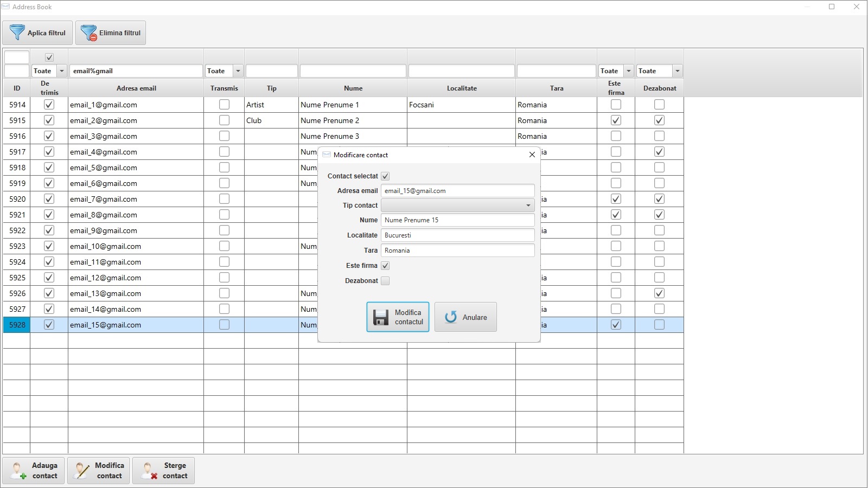This screenshot has width=868, height=488.
Task: Click the Localitate column header
Action: [x=462, y=88]
